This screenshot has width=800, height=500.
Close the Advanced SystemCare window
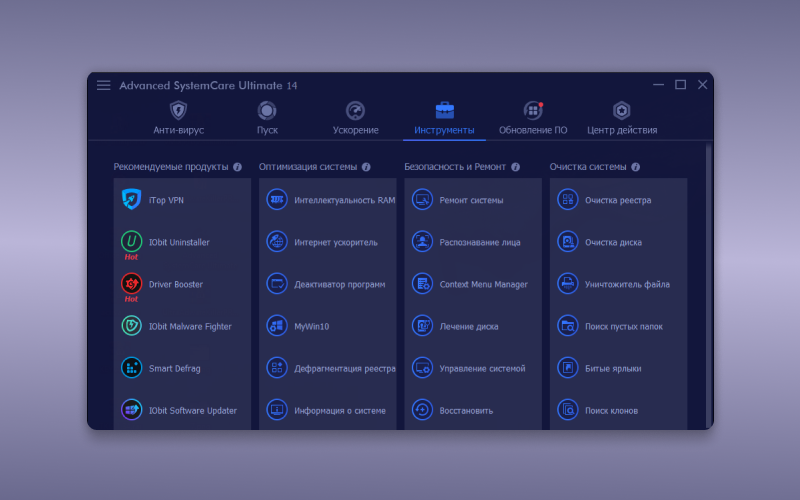(x=703, y=85)
